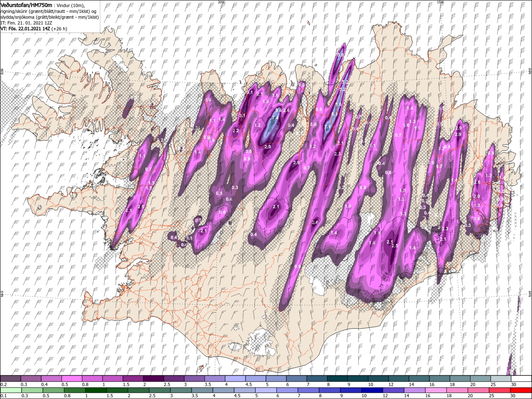Click the '7.4' snowfall value on map
Screen dimensions: 532x399
point(275,118)
